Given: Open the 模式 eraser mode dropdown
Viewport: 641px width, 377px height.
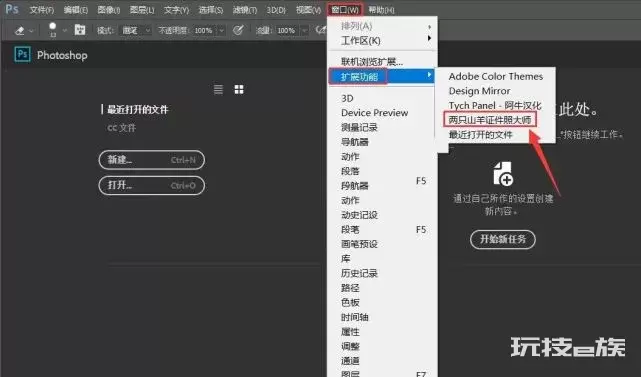Looking at the screenshot, I should 136,30.
